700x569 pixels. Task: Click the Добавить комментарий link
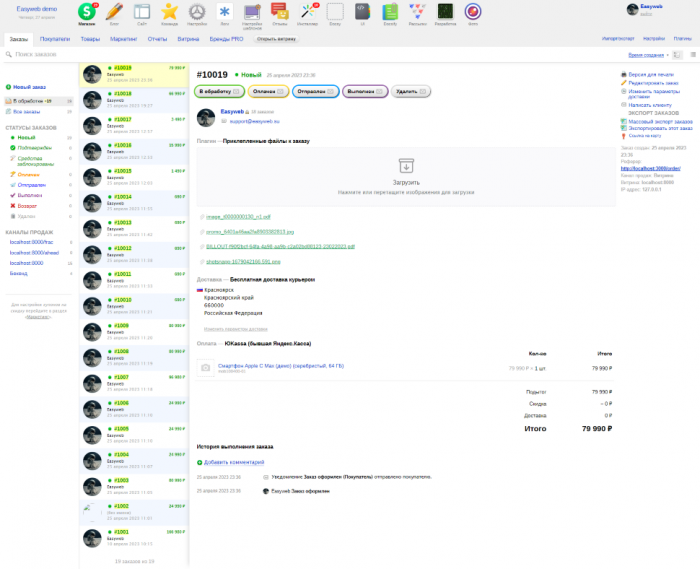coord(234,462)
